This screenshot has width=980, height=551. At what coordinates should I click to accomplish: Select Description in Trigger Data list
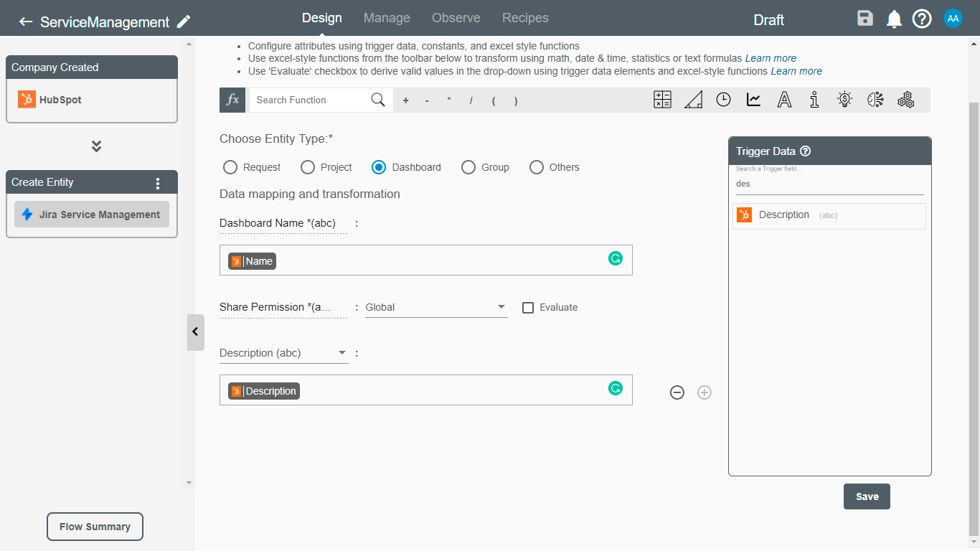click(829, 215)
